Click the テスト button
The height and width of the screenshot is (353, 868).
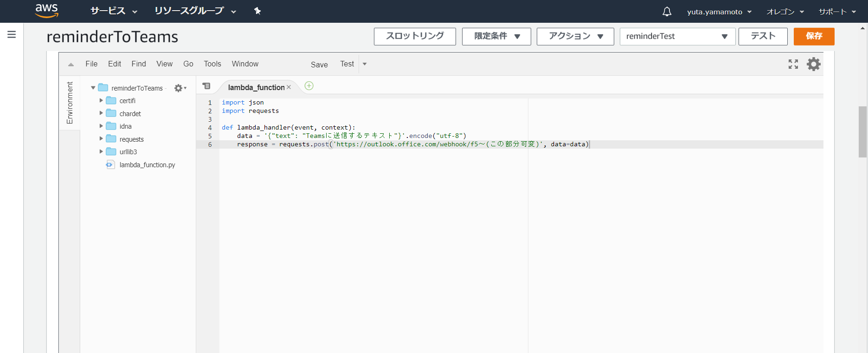(x=763, y=36)
